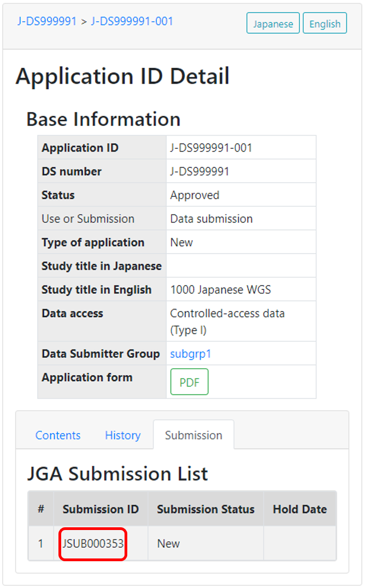The height and width of the screenshot is (588, 366).
Task: Click the Approved status value
Action: point(194,195)
